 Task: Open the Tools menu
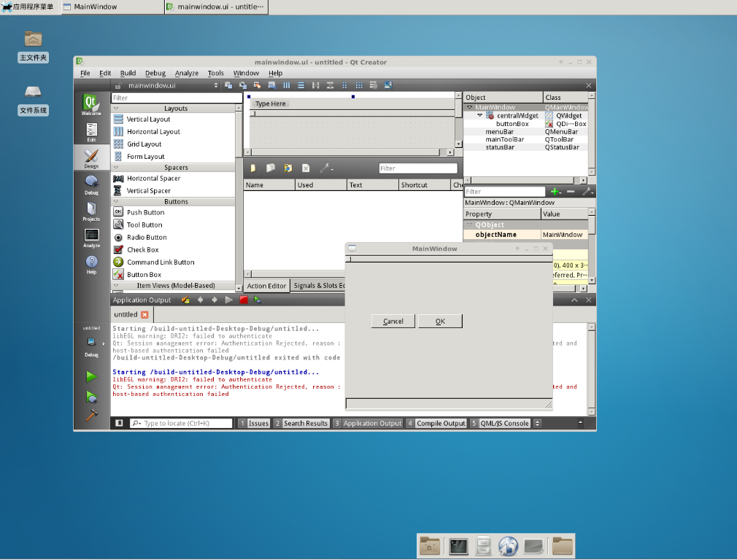pyautogui.click(x=216, y=73)
